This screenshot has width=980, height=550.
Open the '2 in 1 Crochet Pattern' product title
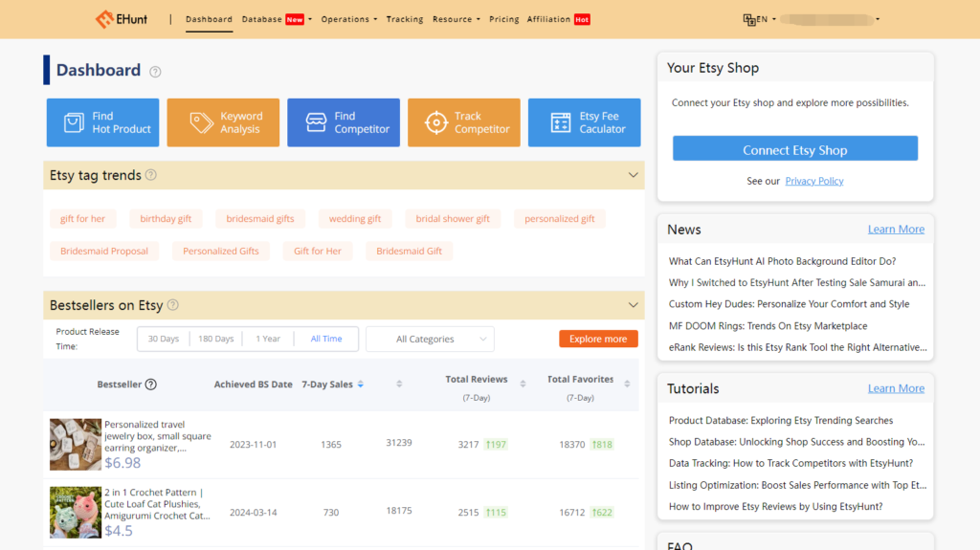(158, 504)
